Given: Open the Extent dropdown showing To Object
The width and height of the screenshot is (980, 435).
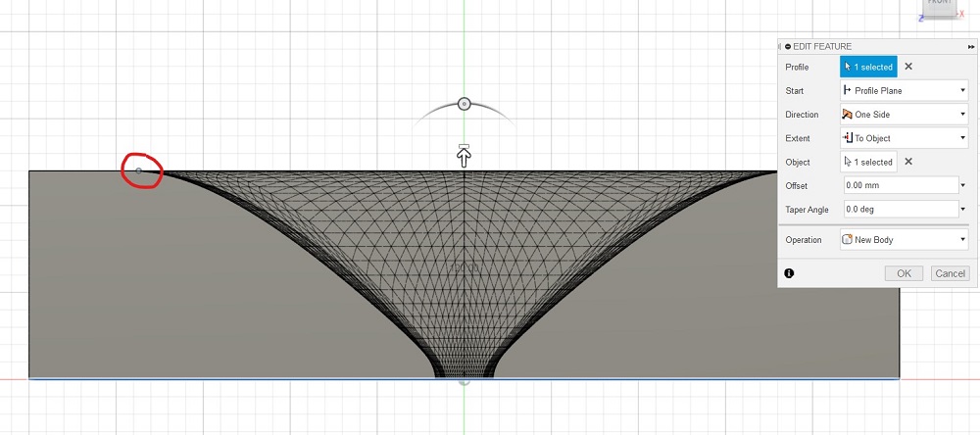Looking at the screenshot, I should tap(904, 138).
